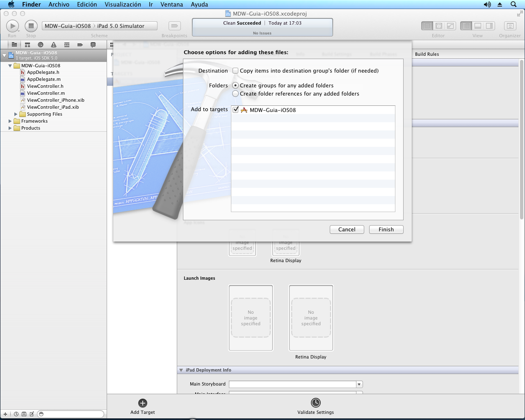The width and height of the screenshot is (525, 420).
Task: Show the Issue navigator
Action: tap(54, 45)
